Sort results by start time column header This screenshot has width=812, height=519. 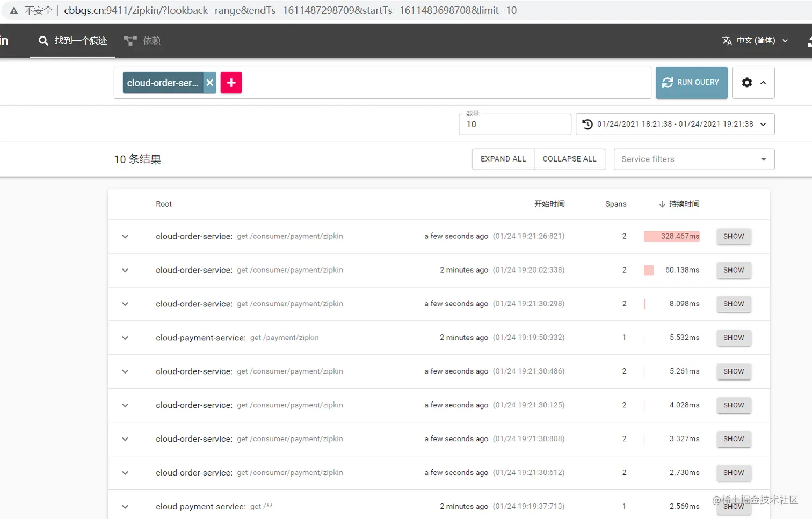(549, 204)
